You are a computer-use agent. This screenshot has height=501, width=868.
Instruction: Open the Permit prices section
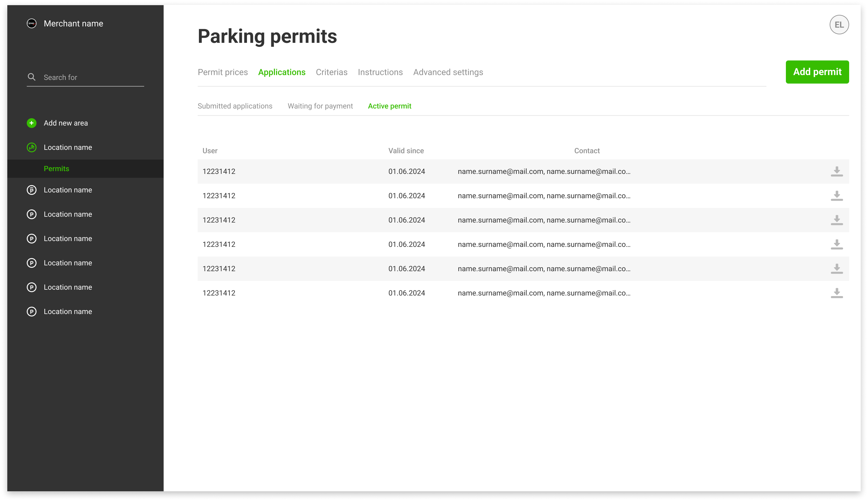tap(223, 72)
